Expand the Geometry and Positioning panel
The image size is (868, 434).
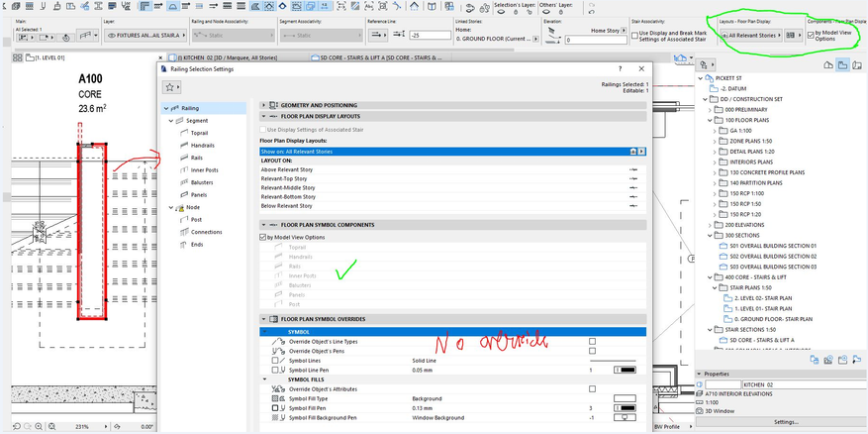pos(264,105)
